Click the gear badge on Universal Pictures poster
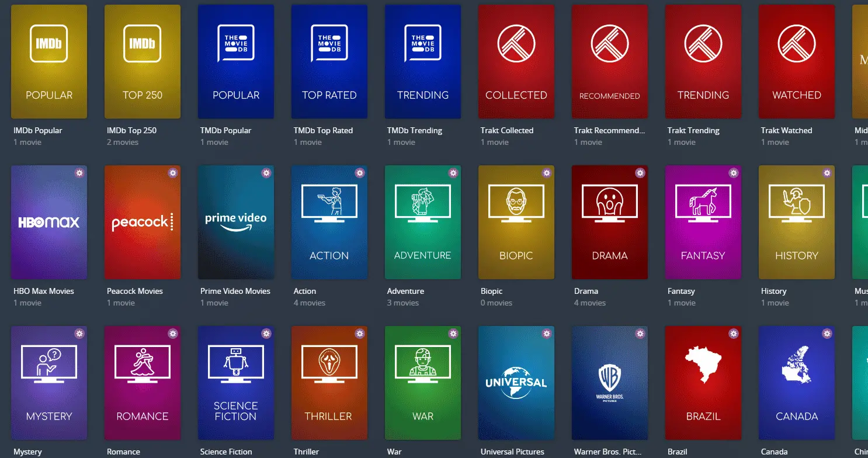The width and height of the screenshot is (868, 458). tap(547, 334)
